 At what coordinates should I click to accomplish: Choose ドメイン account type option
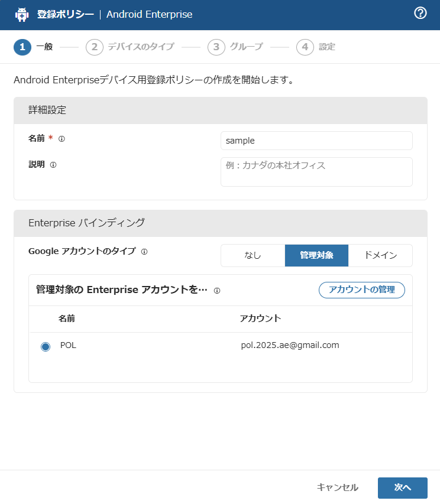point(380,255)
